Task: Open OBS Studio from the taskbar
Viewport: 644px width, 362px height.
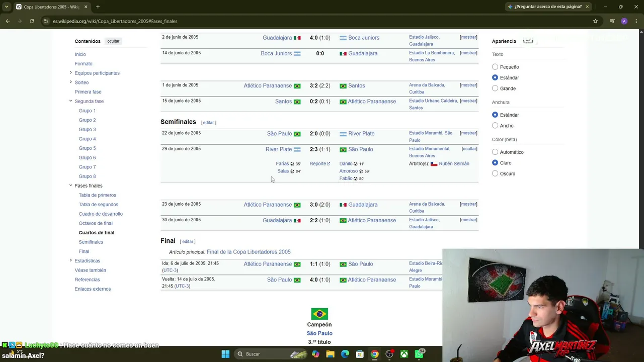Action: pos(389,354)
